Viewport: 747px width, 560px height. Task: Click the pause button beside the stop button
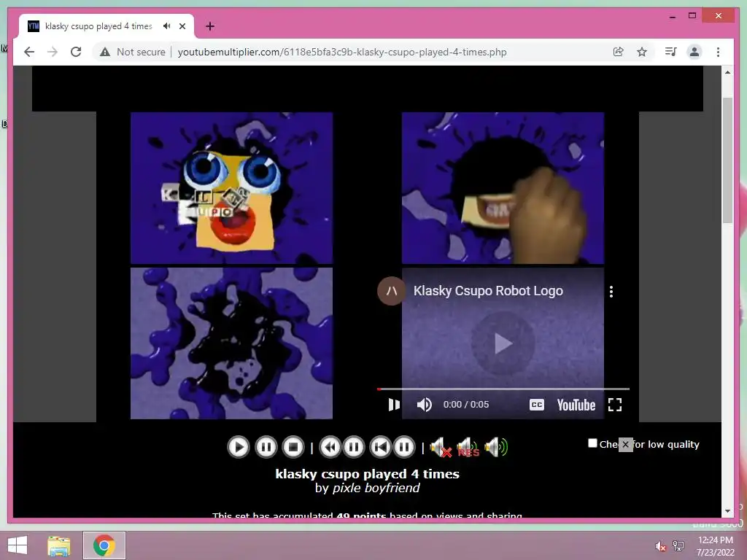coord(266,447)
